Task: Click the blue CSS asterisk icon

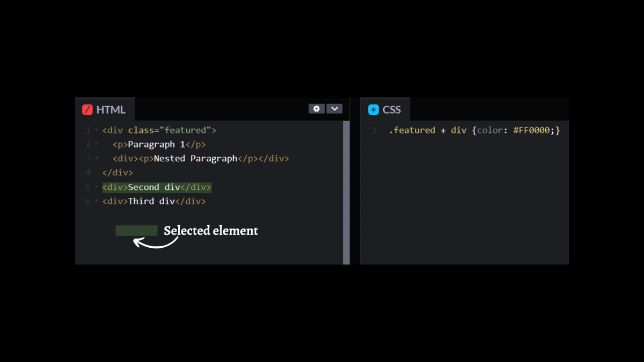Action: pos(373,109)
